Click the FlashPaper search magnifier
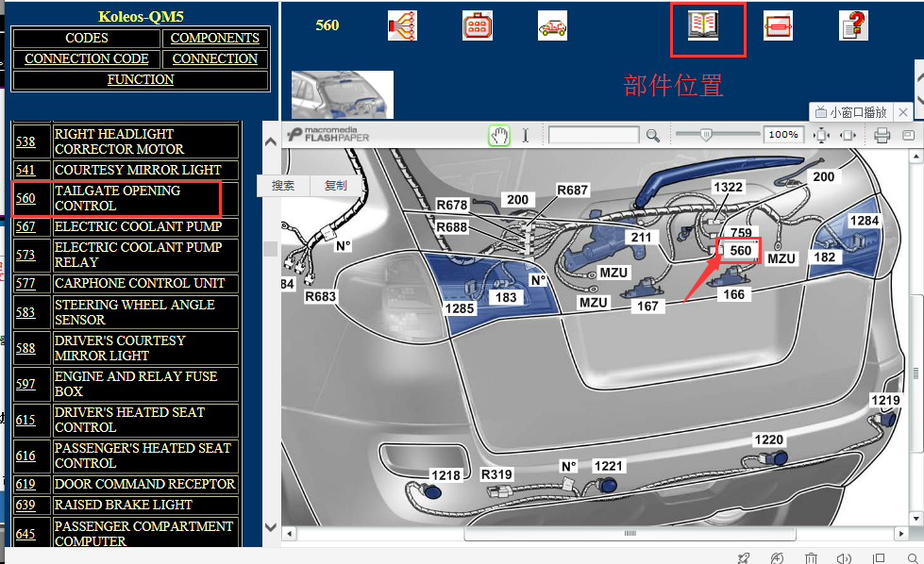924x564 pixels. tap(652, 136)
